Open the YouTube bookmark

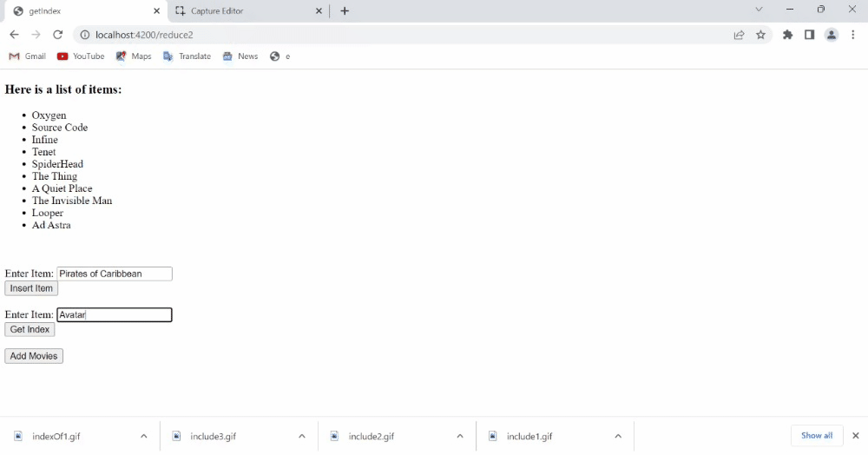pyautogui.click(x=81, y=56)
